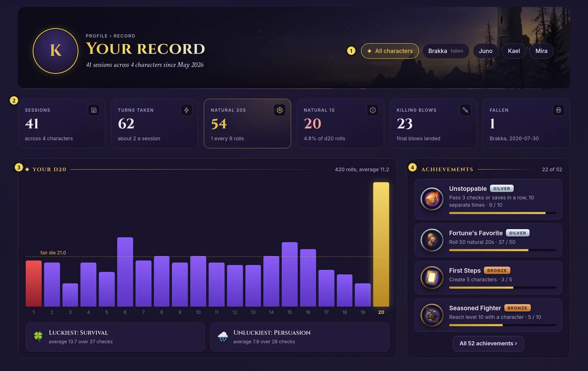Select the All characters filter
This screenshot has width=588, height=371.
[390, 51]
